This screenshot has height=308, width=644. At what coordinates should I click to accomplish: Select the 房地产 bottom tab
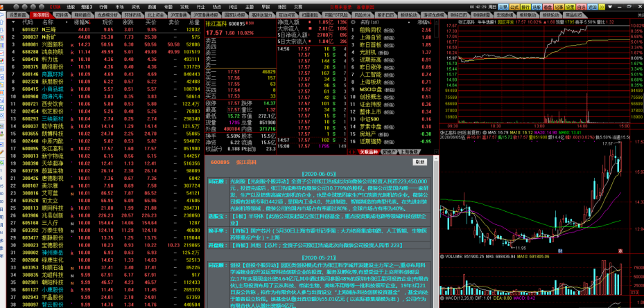388,152
